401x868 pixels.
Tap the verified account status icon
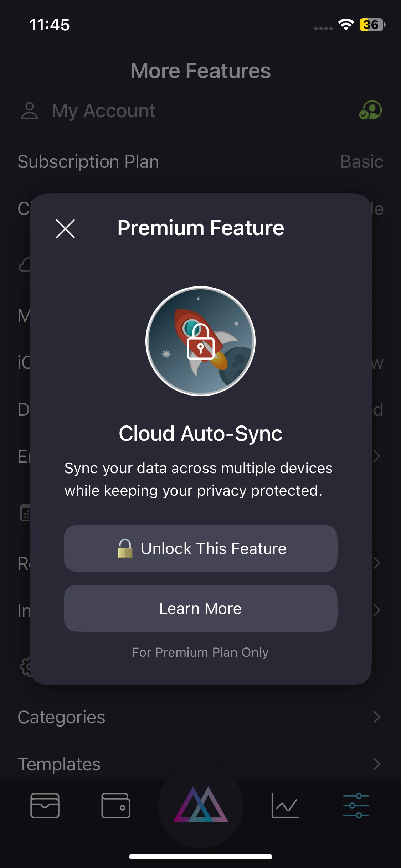(x=370, y=110)
